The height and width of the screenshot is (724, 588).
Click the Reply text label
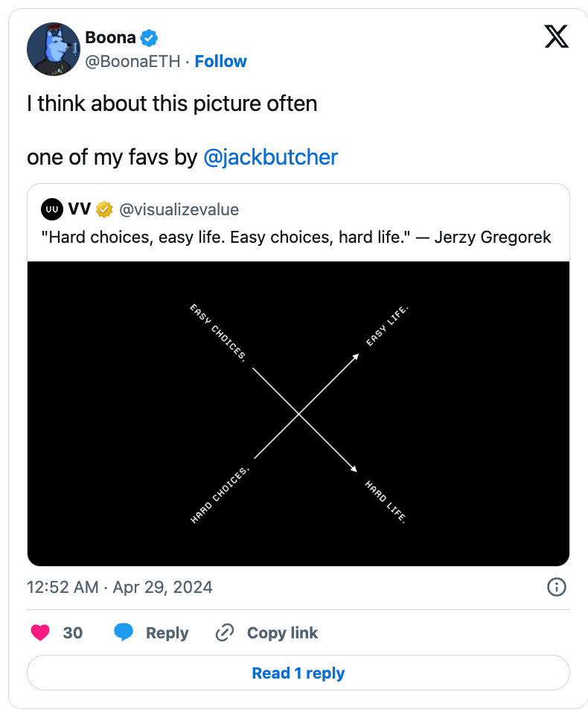coord(167,633)
